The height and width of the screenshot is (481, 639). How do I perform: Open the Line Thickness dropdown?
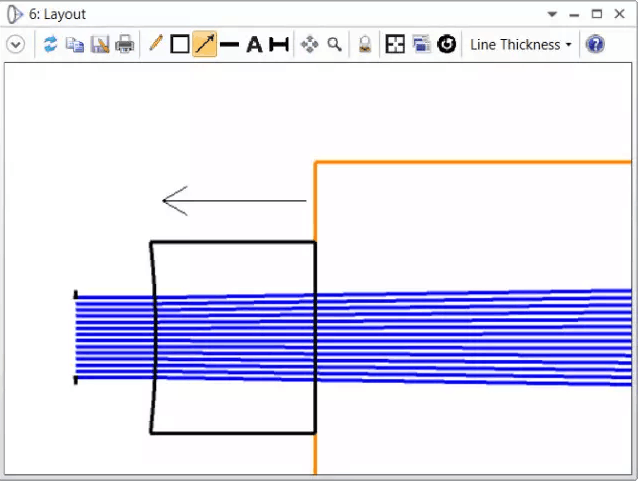coord(521,45)
